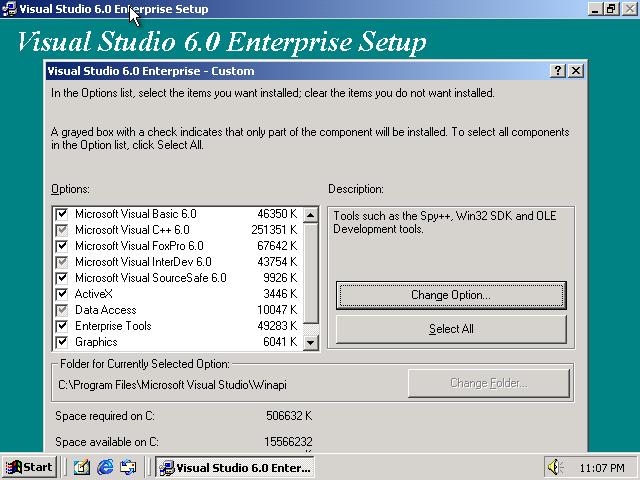This screenshot has height=480, width=640.
Task: Open the notepad-style quick launch icon
Action: tap(82, 467)
